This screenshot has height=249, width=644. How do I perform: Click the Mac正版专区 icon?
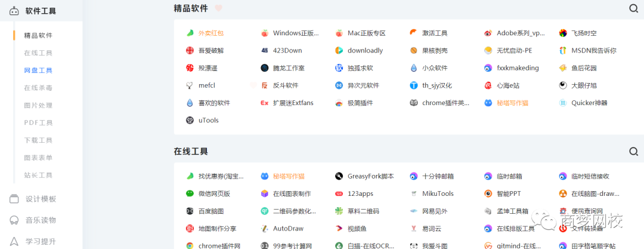339,33
